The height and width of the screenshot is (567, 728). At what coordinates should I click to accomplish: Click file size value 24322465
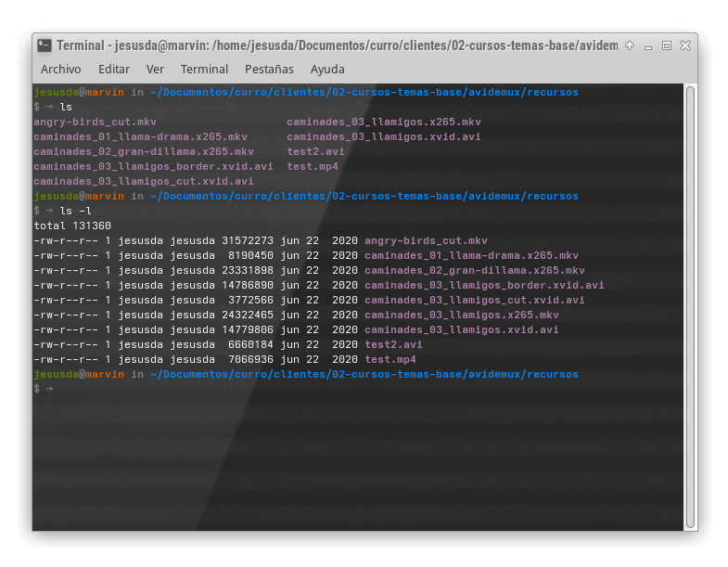point(248,316)
